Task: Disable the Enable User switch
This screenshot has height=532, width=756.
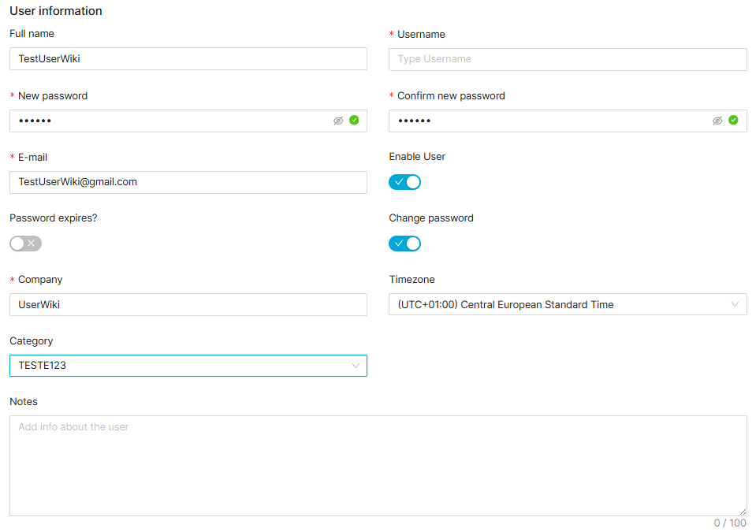Action: [404, 182]
